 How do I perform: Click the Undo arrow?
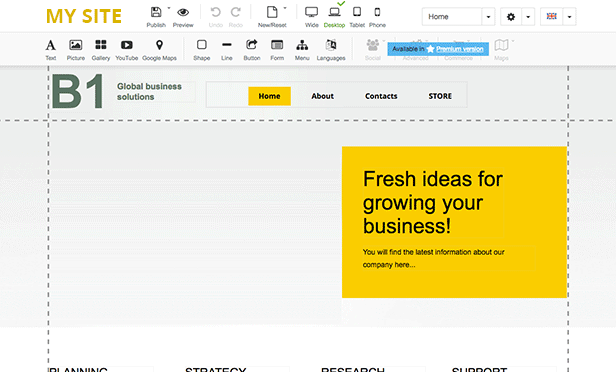(215, 12)
